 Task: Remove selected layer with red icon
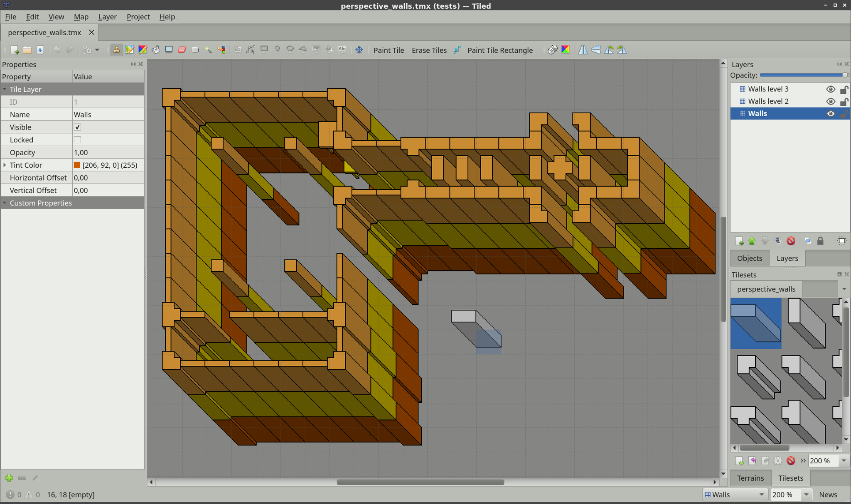coord(791,241)
